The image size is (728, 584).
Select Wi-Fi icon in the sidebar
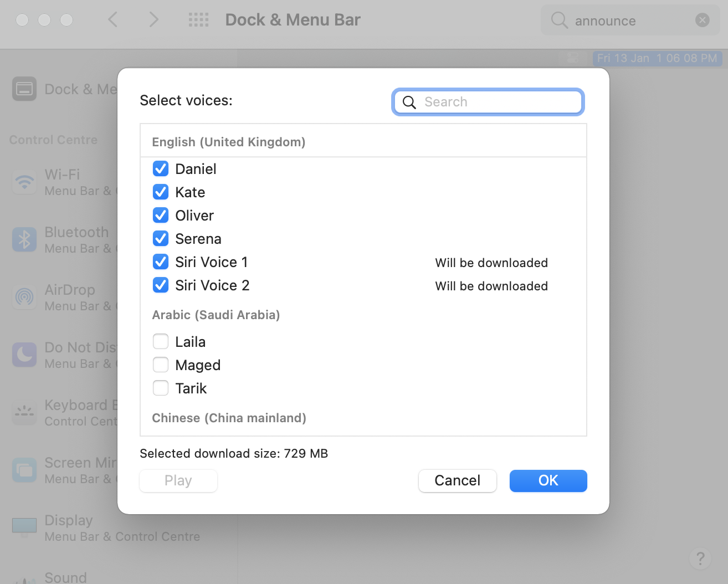[x=24, y=182]
